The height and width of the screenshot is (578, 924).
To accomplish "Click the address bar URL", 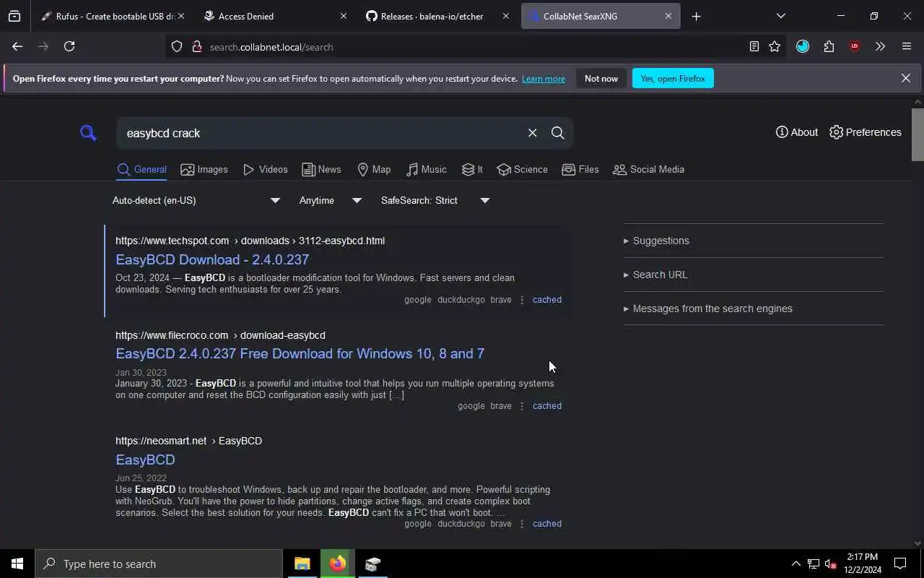I will point(271,47).
